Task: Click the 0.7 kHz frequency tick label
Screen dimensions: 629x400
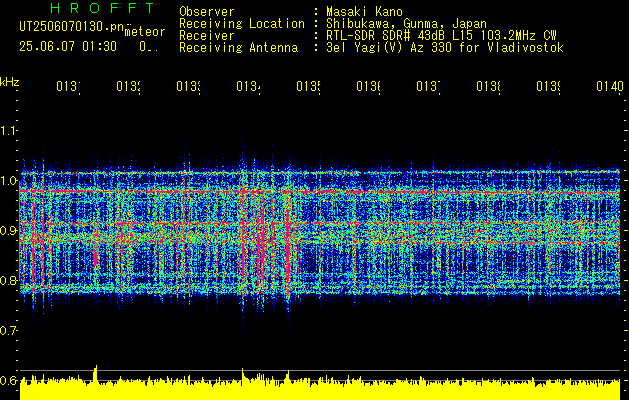Action: 8,331
